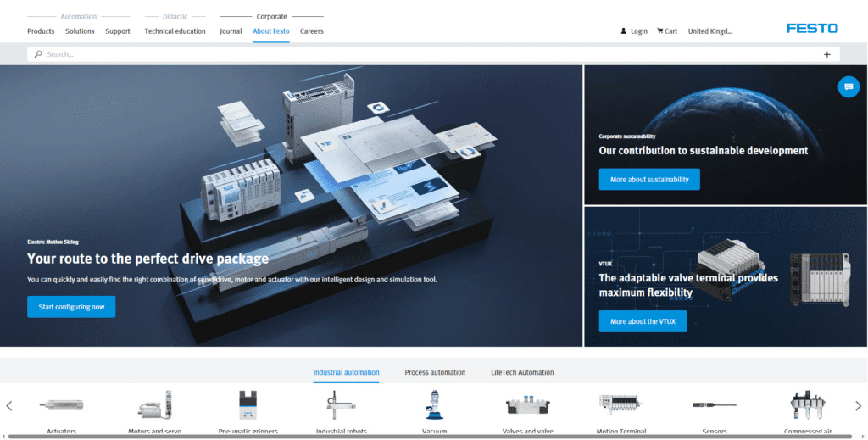868x440 pixels.
Task: Click the More about sustainability button
Action: [649, 180]
